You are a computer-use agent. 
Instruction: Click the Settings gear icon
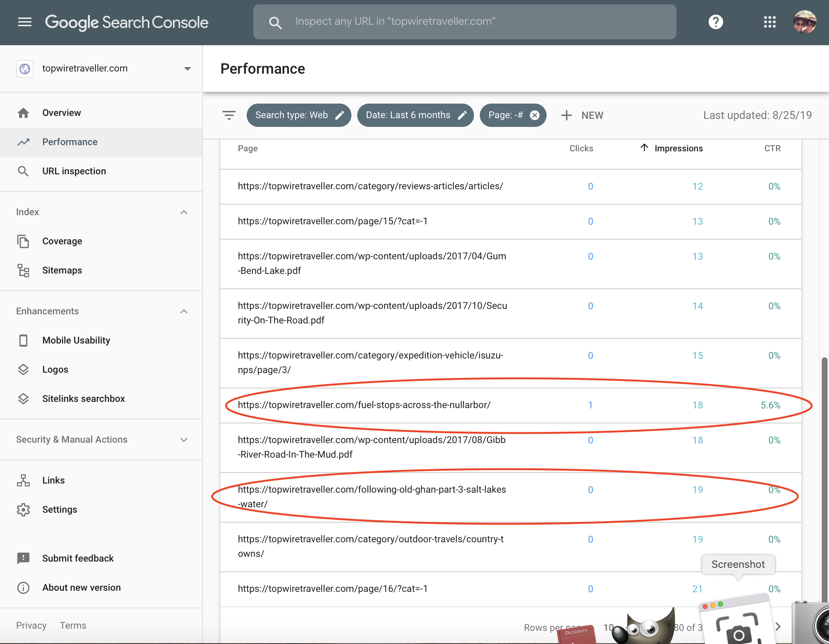click(23, 509)
